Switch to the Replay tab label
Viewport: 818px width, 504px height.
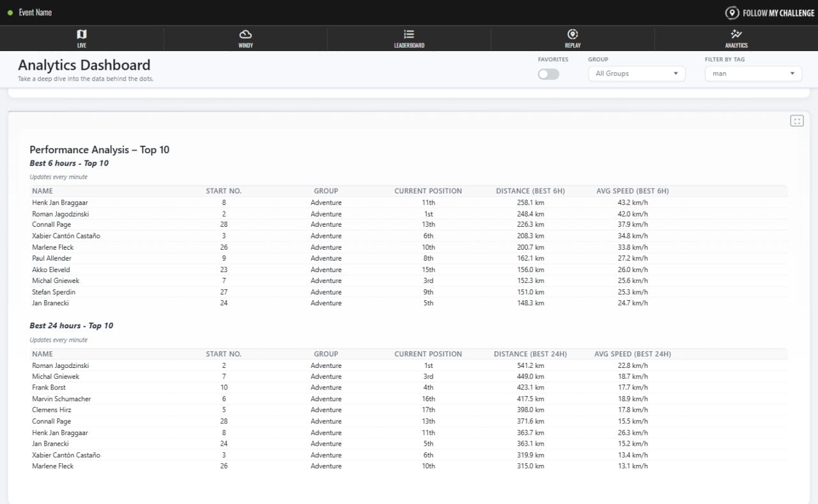pos(573,45)
